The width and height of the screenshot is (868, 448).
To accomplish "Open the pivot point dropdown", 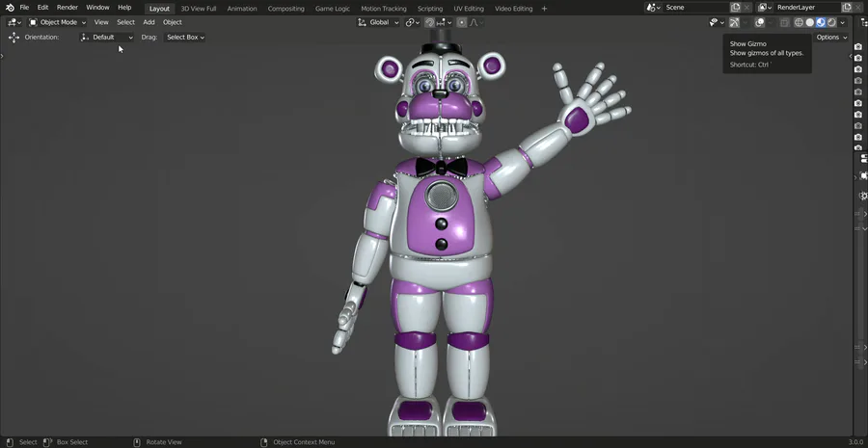I will click(x=413, y=22).
